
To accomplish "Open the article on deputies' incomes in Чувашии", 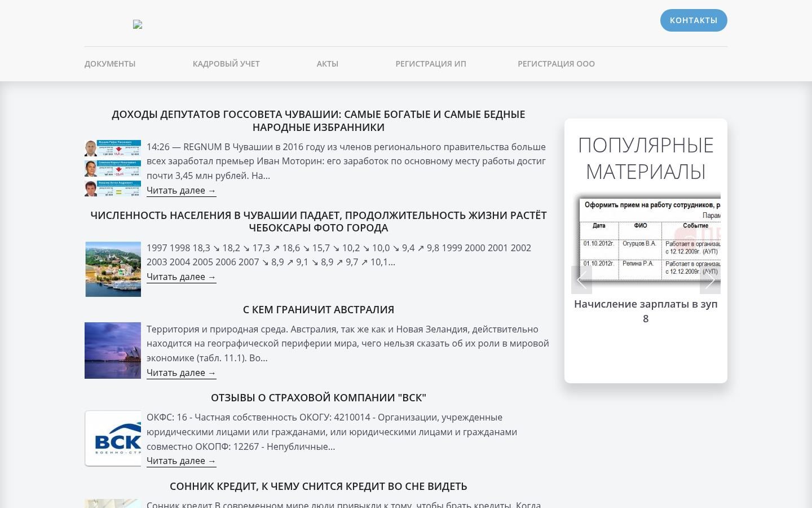I will click(x=319, y=121).
